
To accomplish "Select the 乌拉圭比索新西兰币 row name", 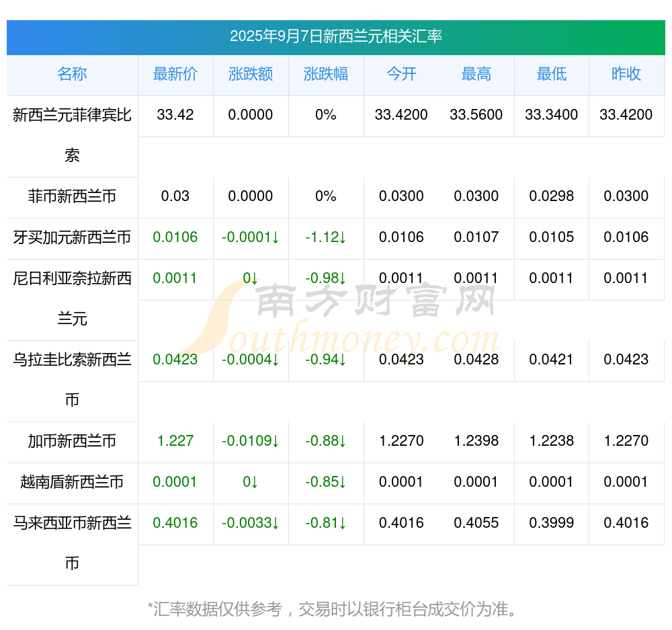I will coord(72,379).
